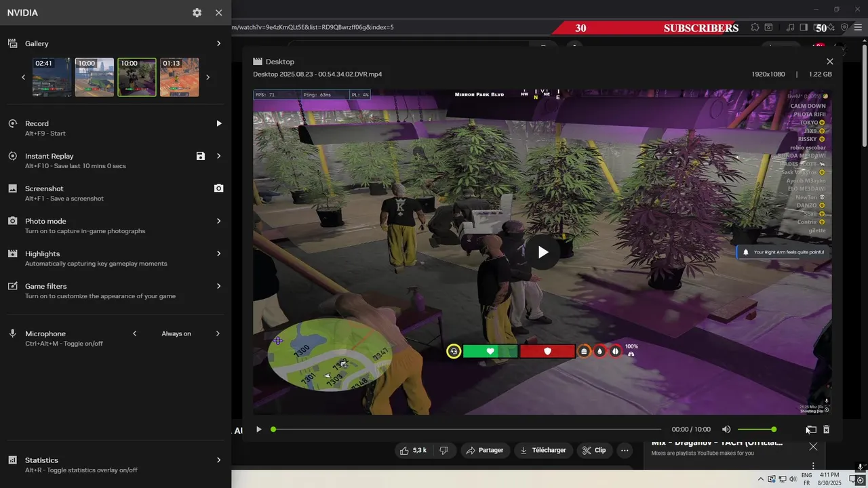Mute the preview with speaker icon

point(726,429)
